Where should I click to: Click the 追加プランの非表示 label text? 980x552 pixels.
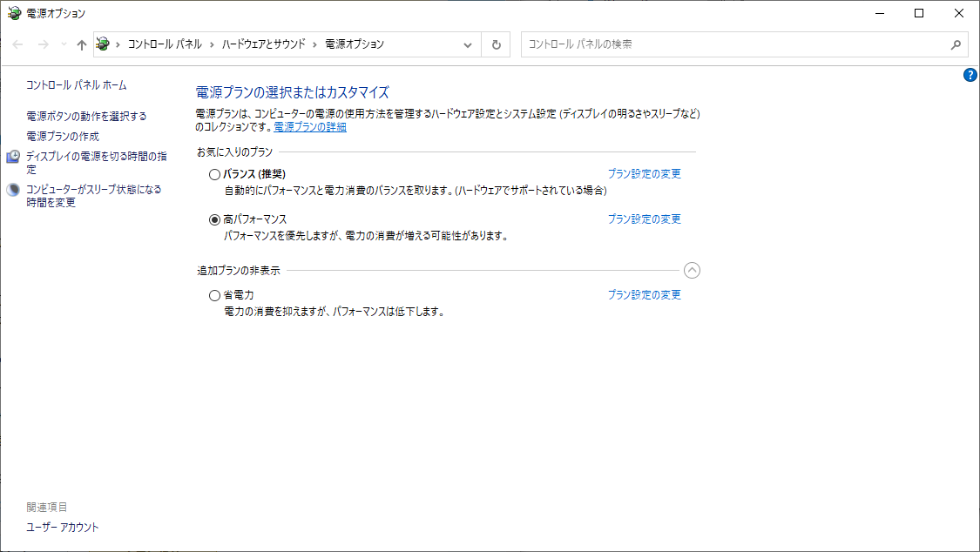pyautogui.click(x=239, y=271)
